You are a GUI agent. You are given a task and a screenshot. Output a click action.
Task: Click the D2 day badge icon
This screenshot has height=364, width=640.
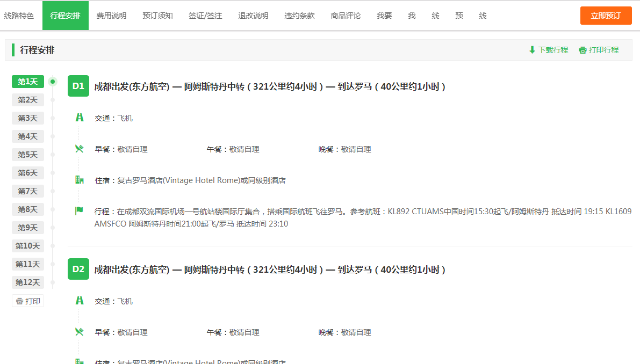pos(78,269)
